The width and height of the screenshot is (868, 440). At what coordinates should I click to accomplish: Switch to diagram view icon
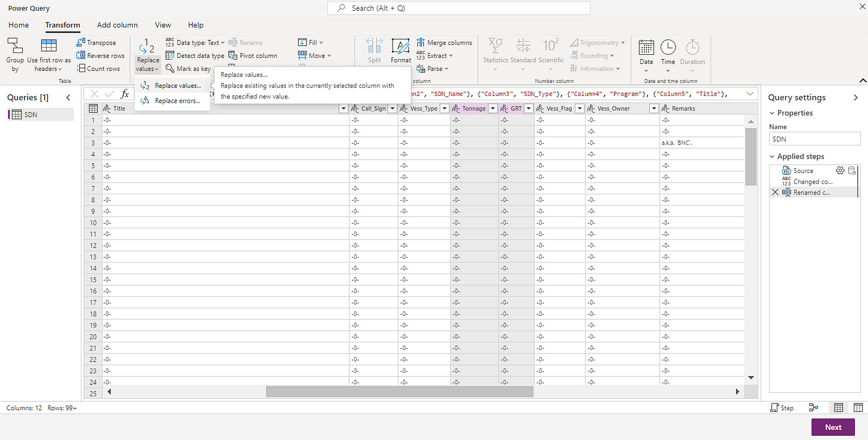[814, 408]
